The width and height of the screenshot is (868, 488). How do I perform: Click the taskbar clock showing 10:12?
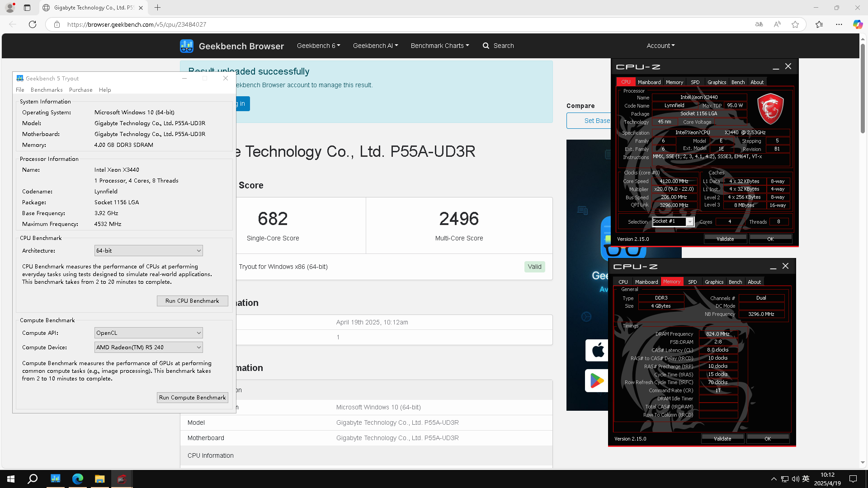click(827, 479)
